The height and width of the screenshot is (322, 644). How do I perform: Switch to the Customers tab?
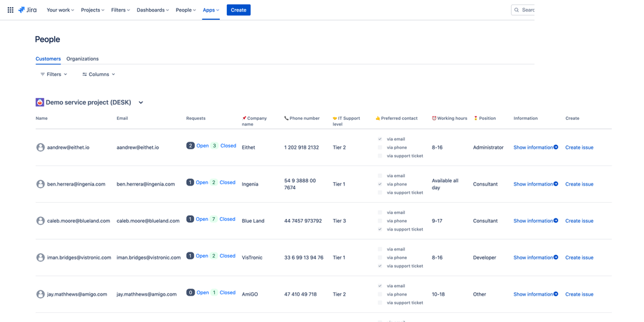[x=48, y=59]
